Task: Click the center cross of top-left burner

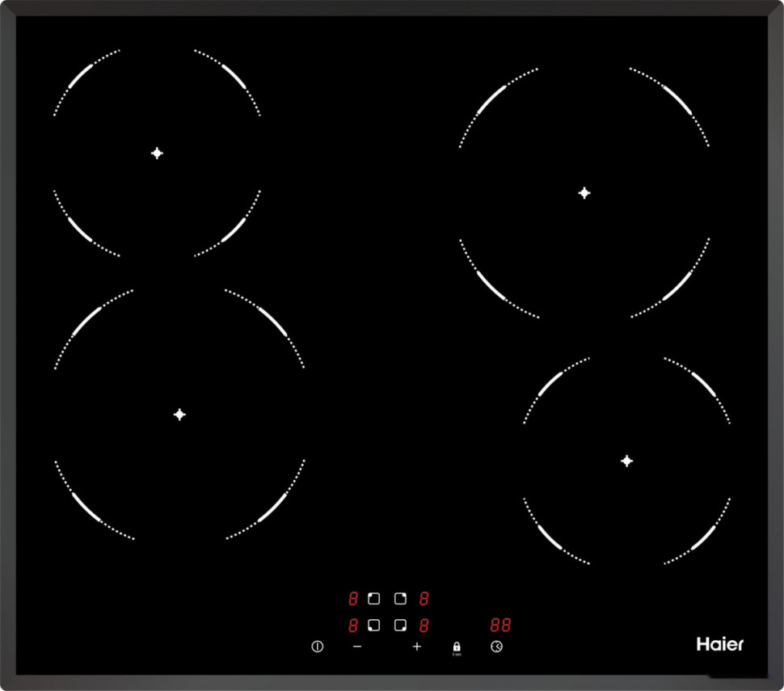Action: (157, 153)
